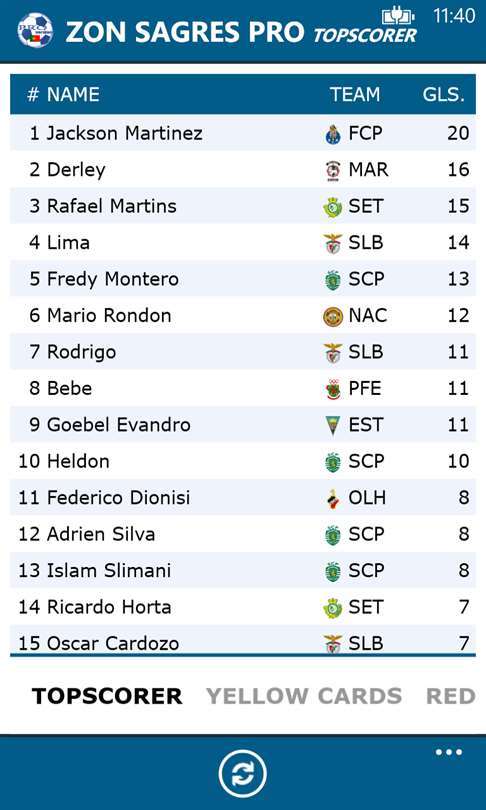486x810 pixels.
Task: Select the TOPSCORER tab
Action: coord(107,696)
